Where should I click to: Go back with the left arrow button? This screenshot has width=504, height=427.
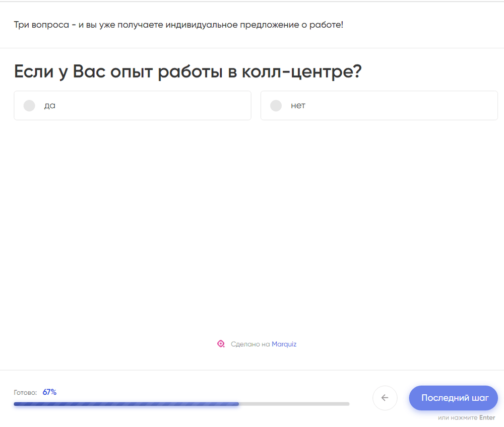[x=385, y=398]
